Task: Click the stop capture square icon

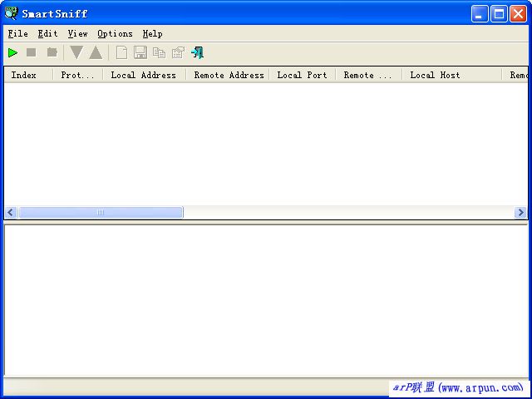Action: [x=32, y=52]
